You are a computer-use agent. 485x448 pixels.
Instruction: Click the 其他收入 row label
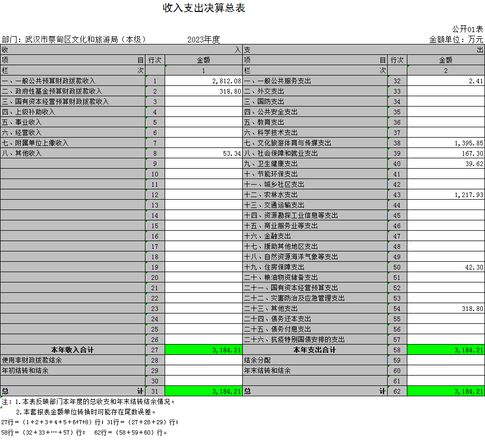[72, 153]
